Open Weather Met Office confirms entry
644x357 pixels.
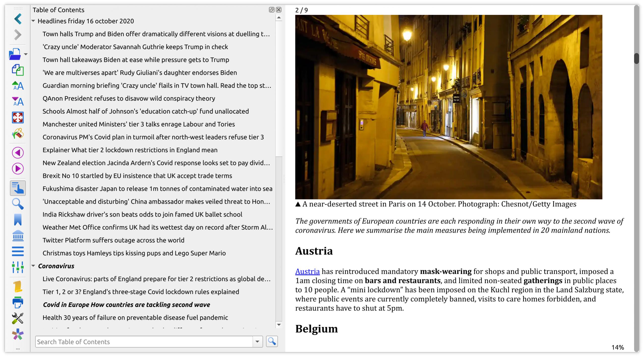[158, 227]
